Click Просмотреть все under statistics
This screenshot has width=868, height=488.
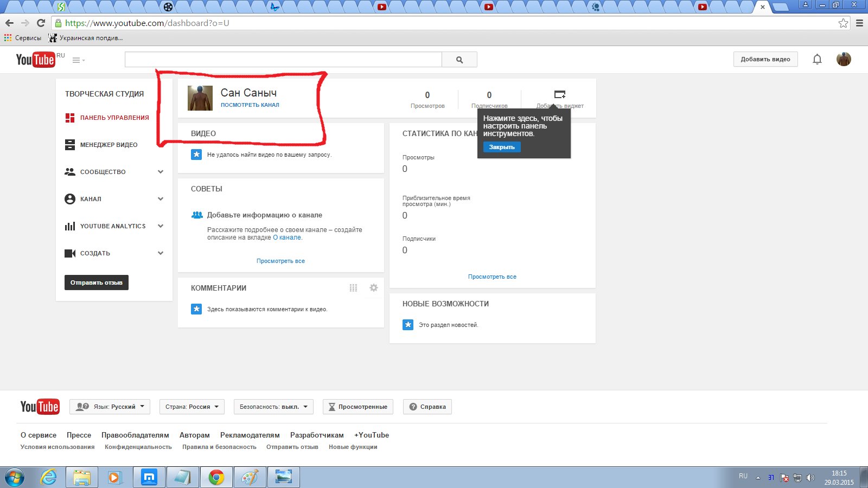tap(492, 277)
